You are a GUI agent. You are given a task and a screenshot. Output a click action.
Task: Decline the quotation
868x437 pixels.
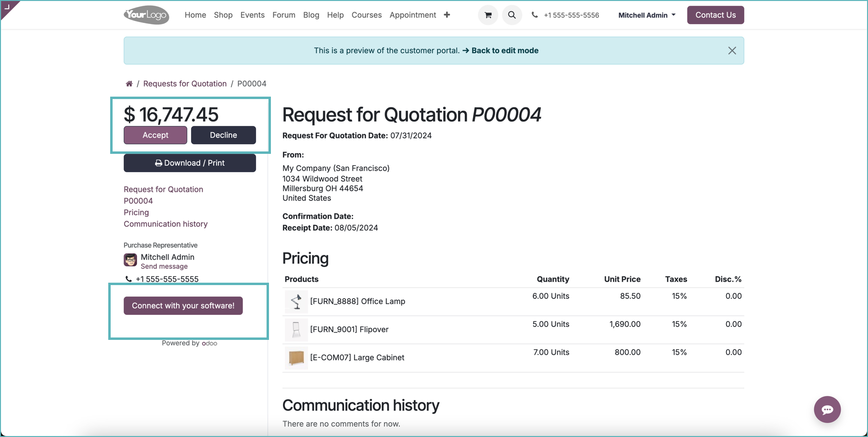click(x=223, y=135)
